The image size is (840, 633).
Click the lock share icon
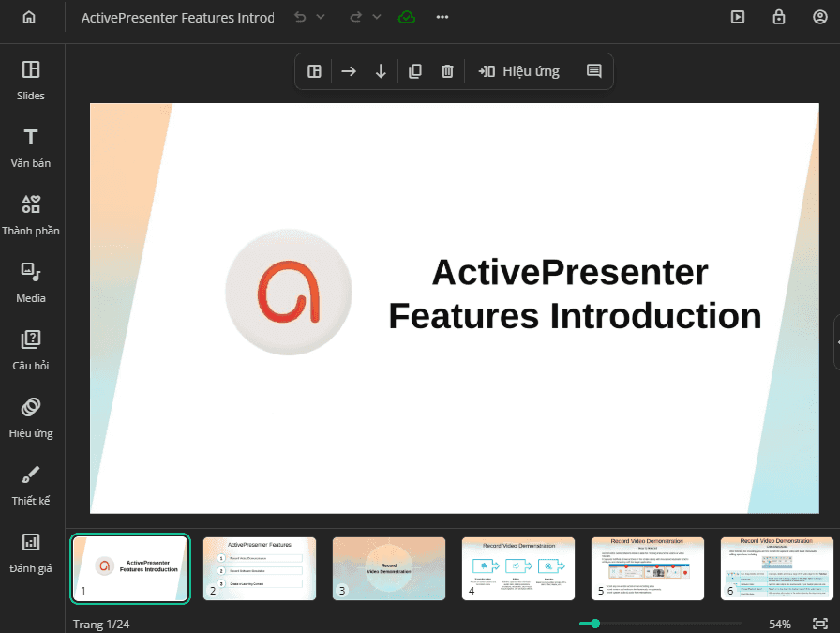tap(779, 17)
